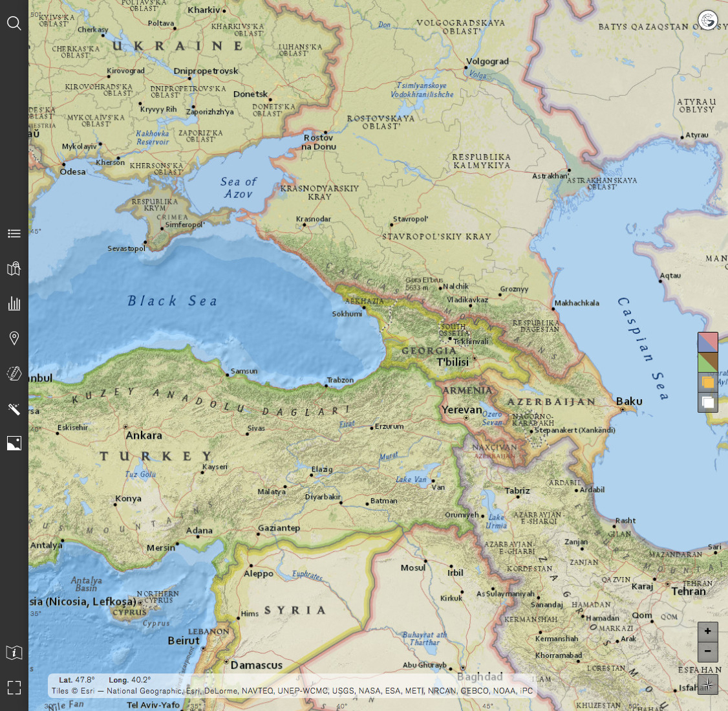Toggle the white stacked layers button
Screen dimensions: 728x711
tap(707, 402)
